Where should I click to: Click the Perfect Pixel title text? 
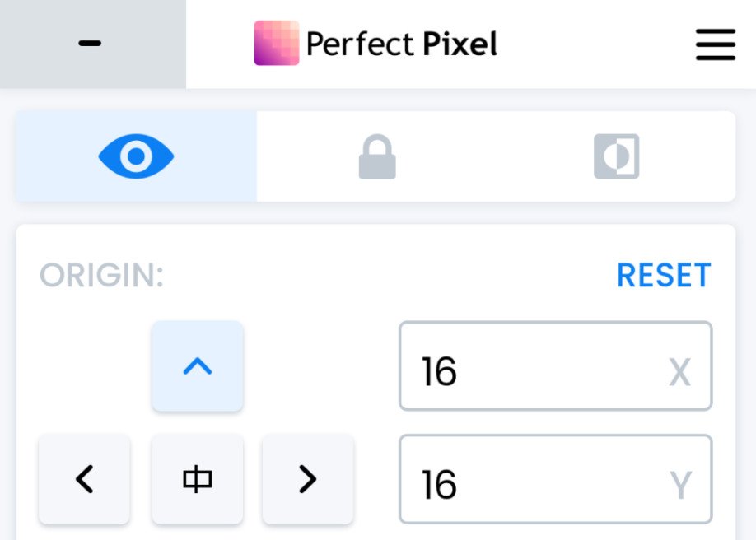(x=401, y=44)
